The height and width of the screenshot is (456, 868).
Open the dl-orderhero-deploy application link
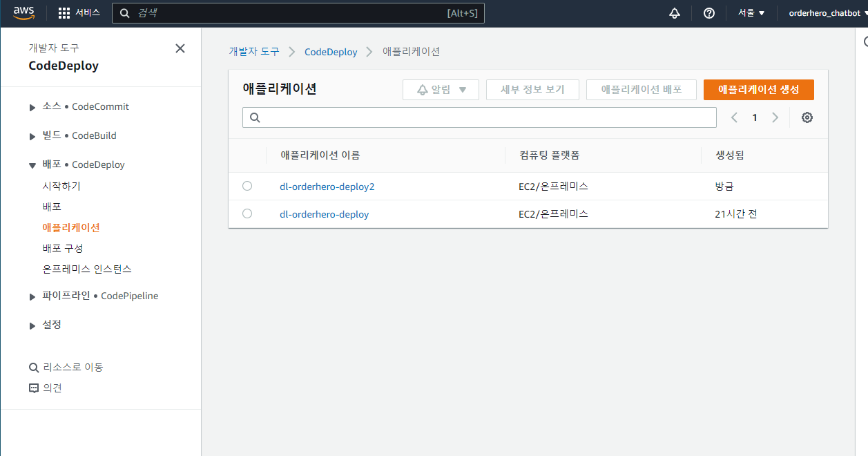click(x=324, y=214)
